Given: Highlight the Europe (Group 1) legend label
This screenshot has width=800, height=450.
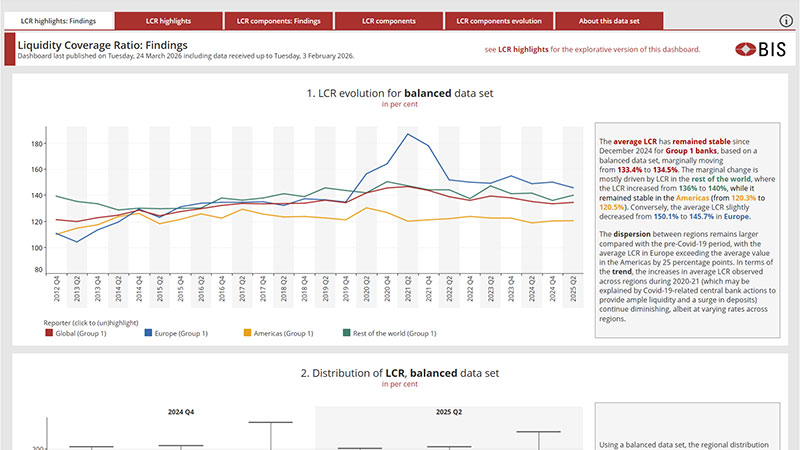Looking at the screenshot, I should (181, 333).
